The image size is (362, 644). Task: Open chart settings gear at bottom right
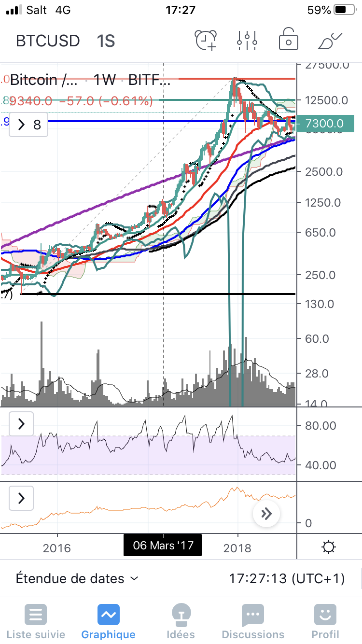click(329, 547)
